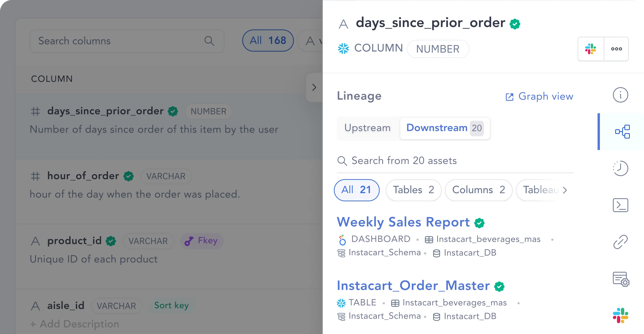This screenshot has width=644, height=334.
Task: Open the Slack icon at the sidebar bottom
Action: pos(620,315)
